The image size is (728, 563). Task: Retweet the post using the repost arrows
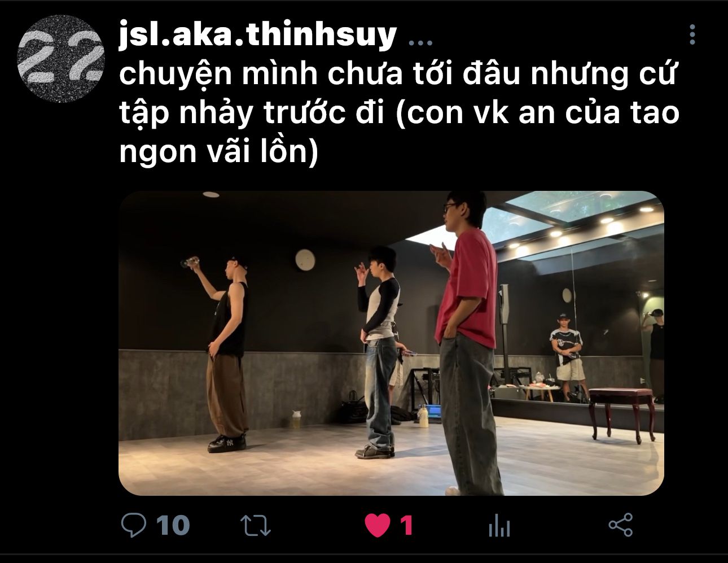click(x=256, y=526)
